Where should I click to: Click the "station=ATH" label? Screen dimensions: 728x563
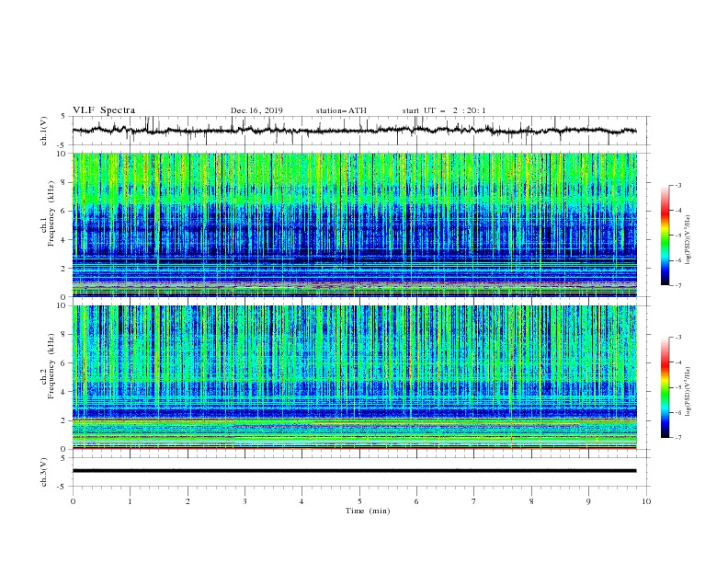[341, 110]
